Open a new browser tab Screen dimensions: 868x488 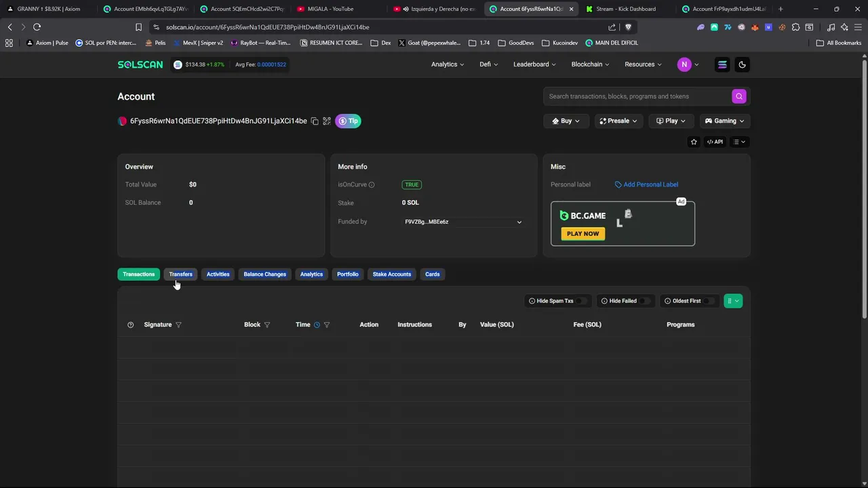781,9
